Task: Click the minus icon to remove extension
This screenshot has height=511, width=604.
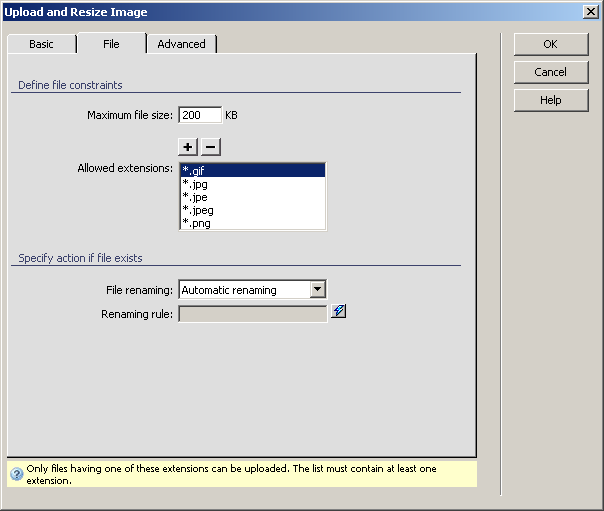Action: tap(210, 147)
